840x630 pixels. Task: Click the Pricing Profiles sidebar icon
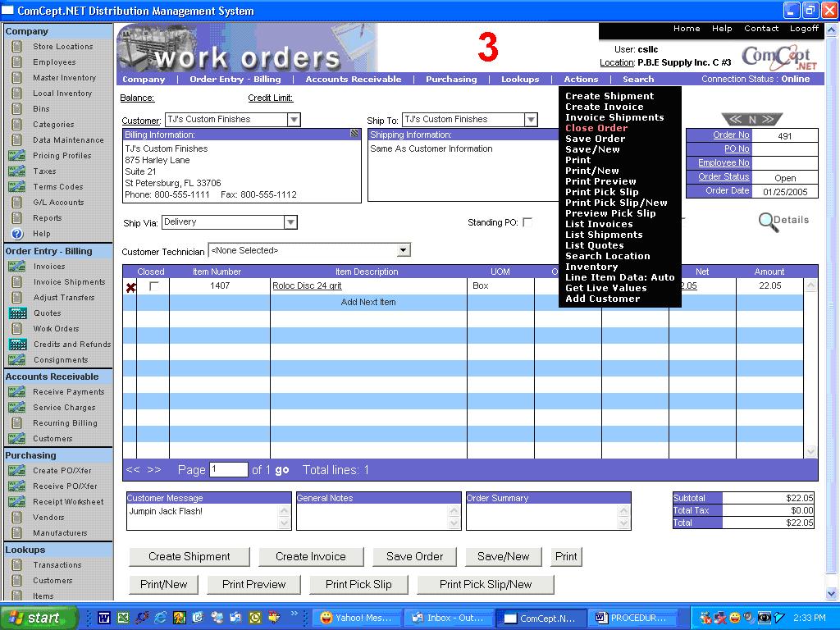pyautogui.click(x=16, y=156)
